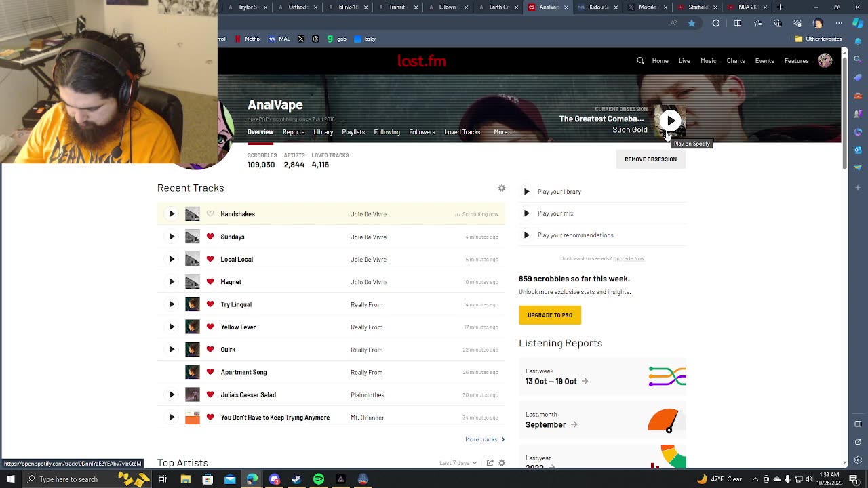Unlove the track Try Lingual

click(x=210, y=304)
